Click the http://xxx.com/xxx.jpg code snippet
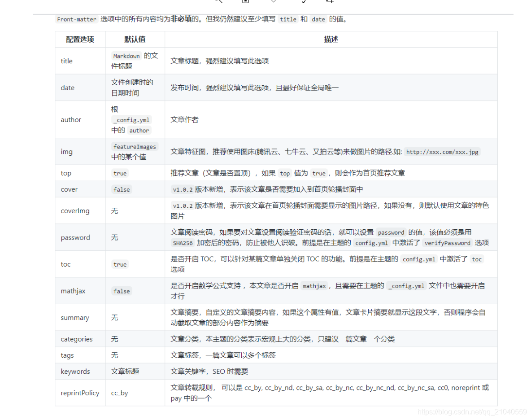 442,152
